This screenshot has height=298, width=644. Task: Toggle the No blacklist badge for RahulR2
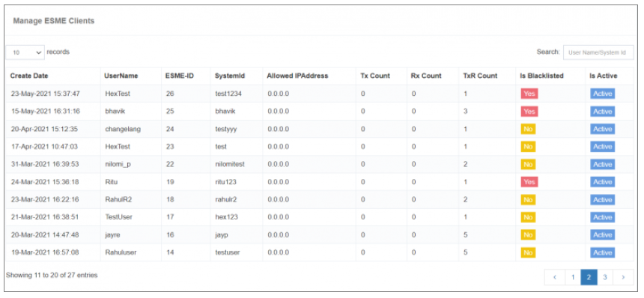click(528, 199)
